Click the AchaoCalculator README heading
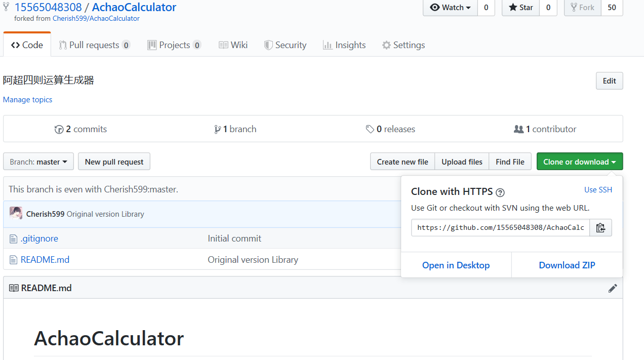Viewport: 644px width, 360px height. [109, 338]
